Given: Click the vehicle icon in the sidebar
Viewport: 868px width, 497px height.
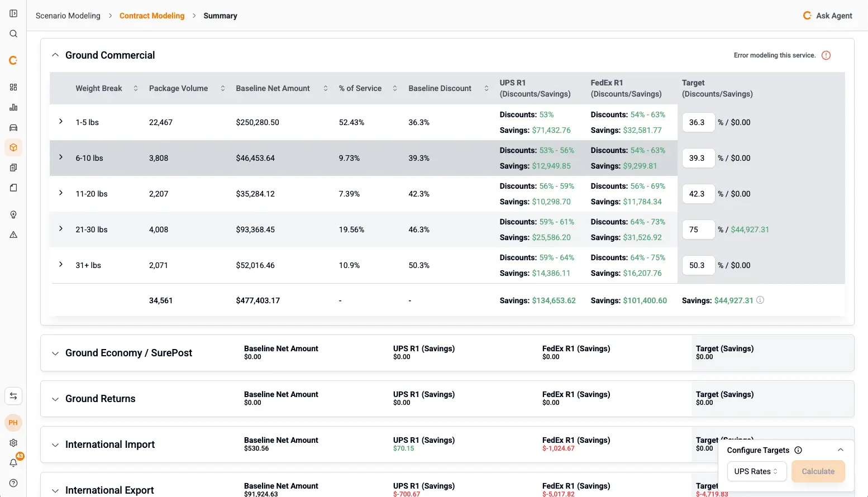Looking at the screenshot, I should pos(13,127).
